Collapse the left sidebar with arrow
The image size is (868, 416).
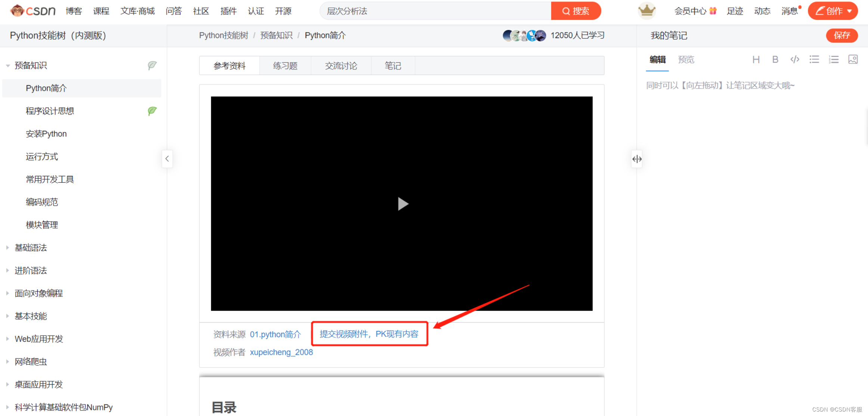point(167,159)
